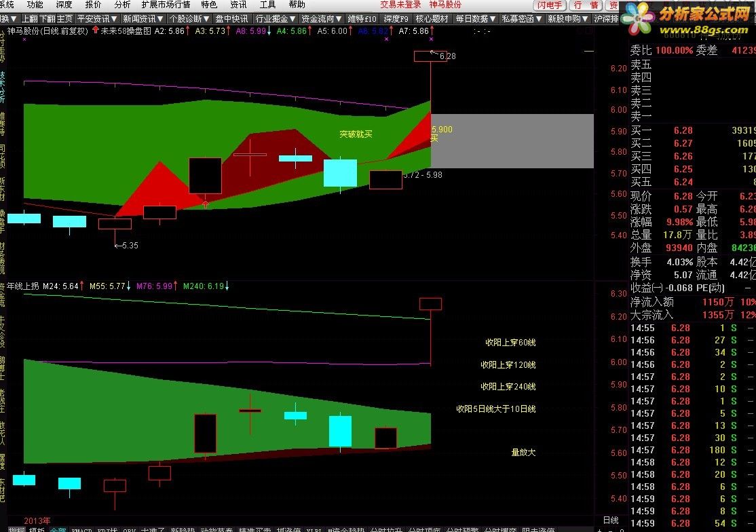The width and height of the screenshot is (756, 532).
Task: Open the 工具 menu
Action: tap(267, 5)
